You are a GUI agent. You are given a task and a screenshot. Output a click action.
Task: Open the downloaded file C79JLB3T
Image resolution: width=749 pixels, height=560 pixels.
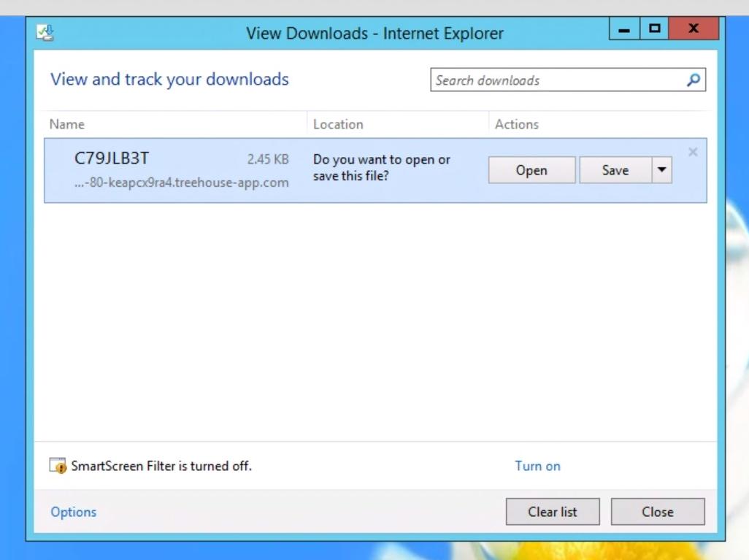(531, 169)
